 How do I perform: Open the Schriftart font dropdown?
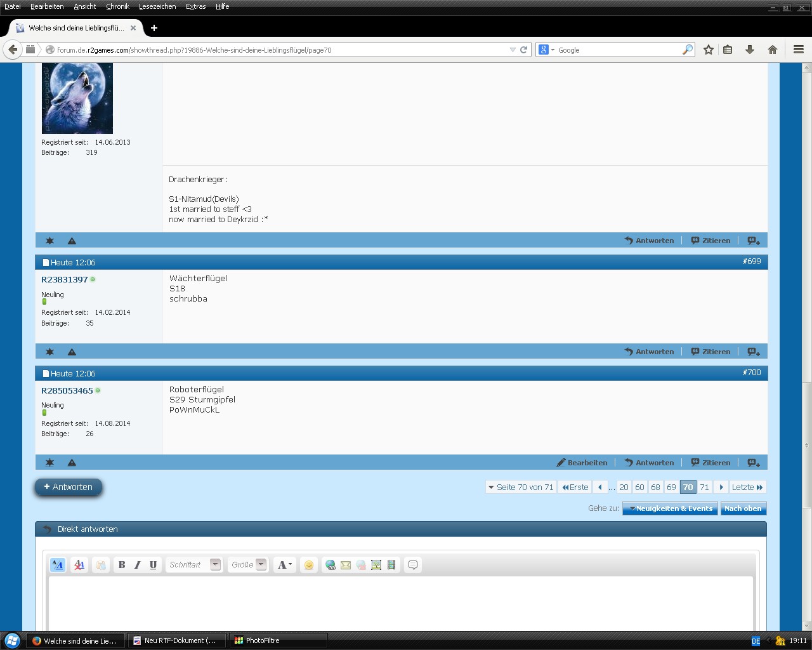click(x=194, y=565)
